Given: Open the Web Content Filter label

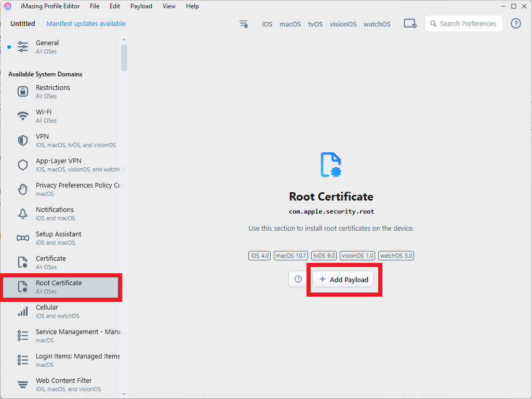Looking at the screenshot, I should coord(64,381).
